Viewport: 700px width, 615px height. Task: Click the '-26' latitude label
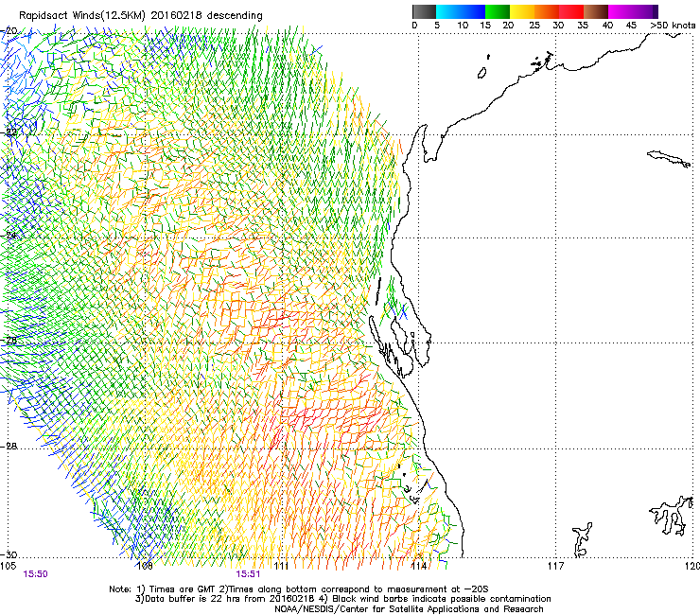[x=9, y=341]
